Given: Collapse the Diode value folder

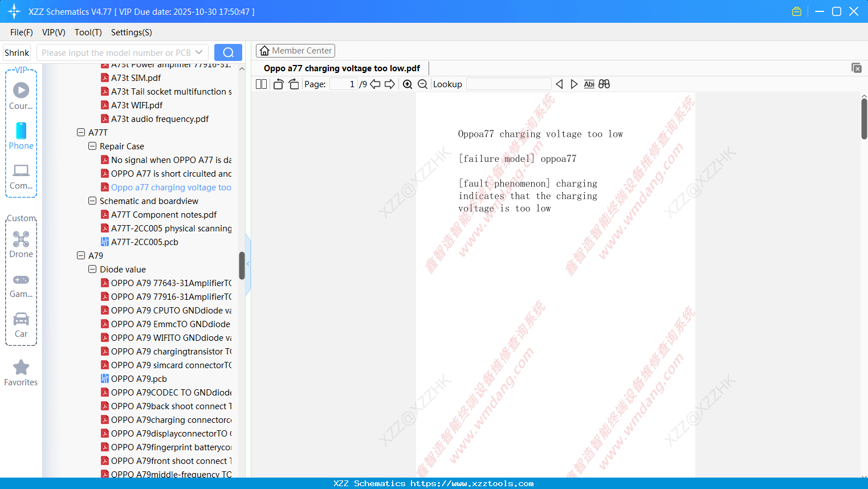Looking at the screenshot, I should [92, 269].
